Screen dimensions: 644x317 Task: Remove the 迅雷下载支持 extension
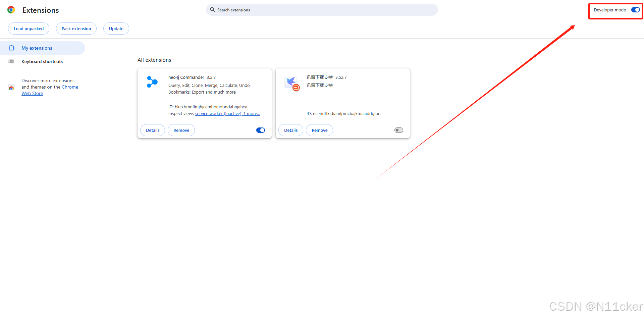pos(320,130)
